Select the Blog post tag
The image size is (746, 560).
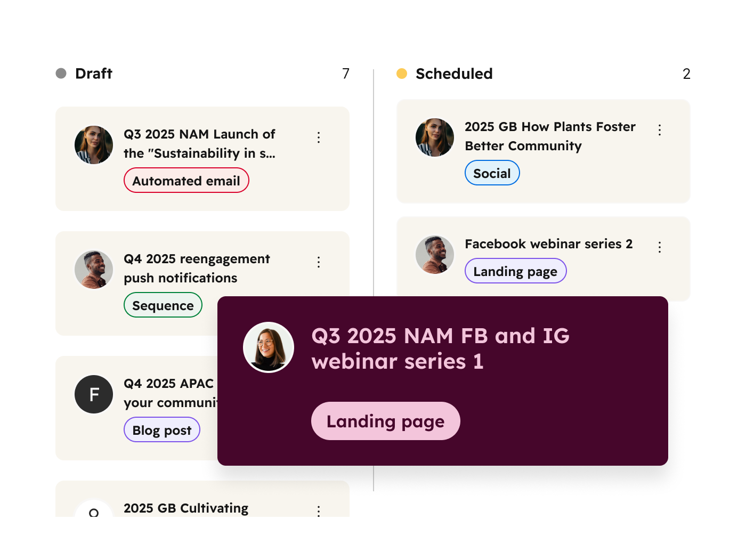coord(162,430)
